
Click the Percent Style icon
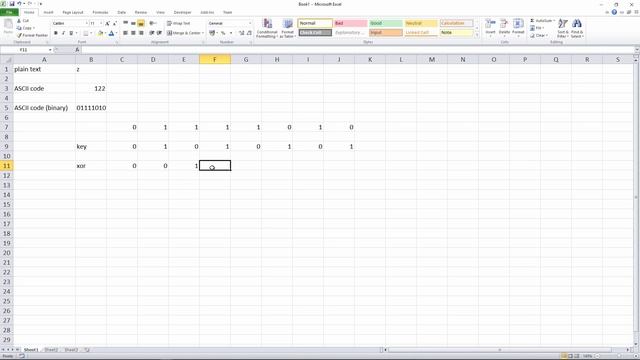click(x=223, y=33)
